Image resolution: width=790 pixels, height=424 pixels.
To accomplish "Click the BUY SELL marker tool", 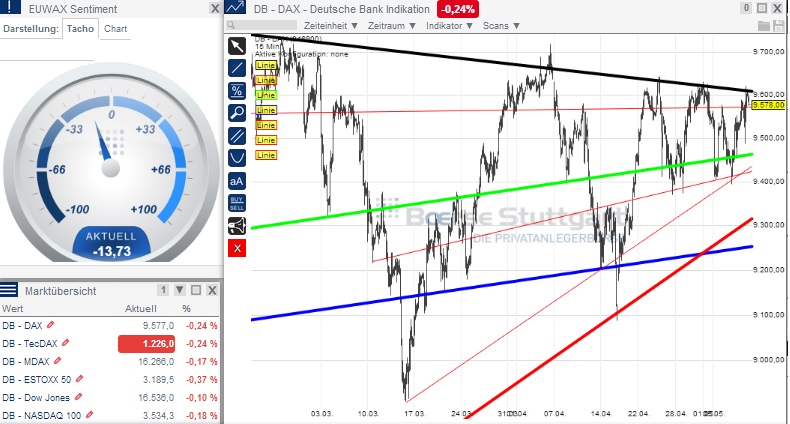I will tap(237, 203).
